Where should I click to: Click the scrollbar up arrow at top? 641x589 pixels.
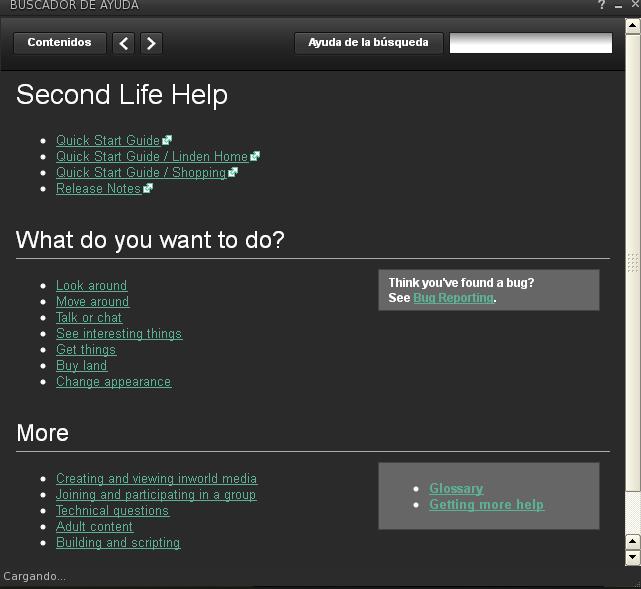point(632,26)
